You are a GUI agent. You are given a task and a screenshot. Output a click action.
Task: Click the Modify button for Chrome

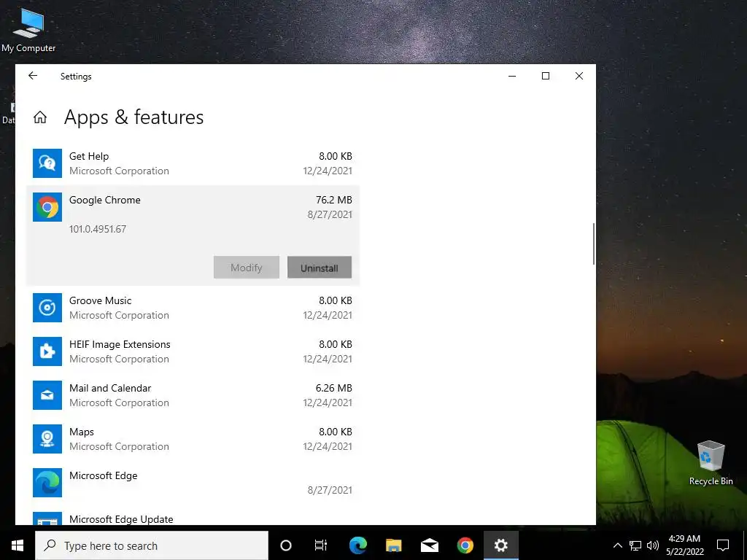point(247,268)
